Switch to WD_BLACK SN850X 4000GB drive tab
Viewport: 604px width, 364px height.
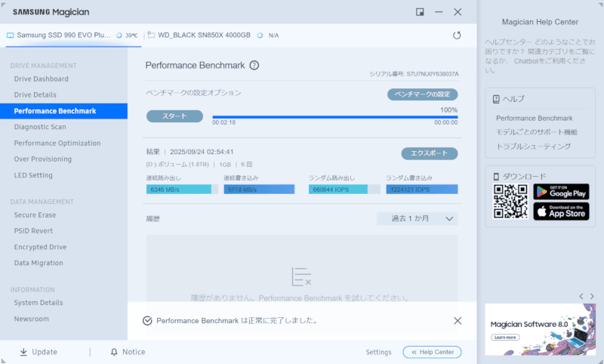pos(202,35)
